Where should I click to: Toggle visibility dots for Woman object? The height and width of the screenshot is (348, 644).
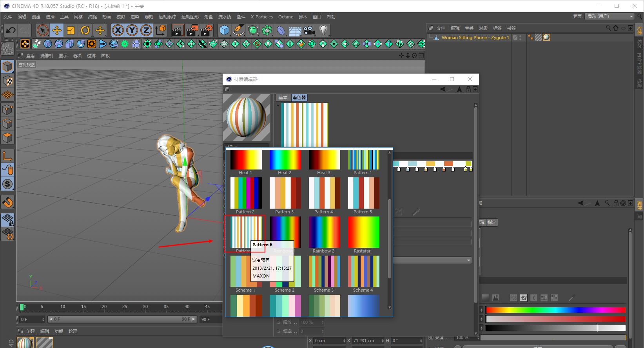tap(521, 38)
